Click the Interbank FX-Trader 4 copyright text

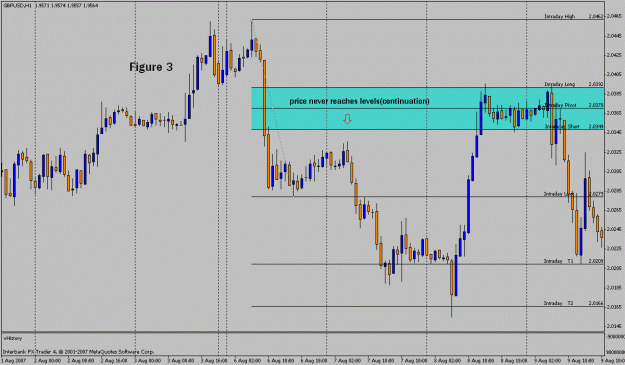[78, 352]
